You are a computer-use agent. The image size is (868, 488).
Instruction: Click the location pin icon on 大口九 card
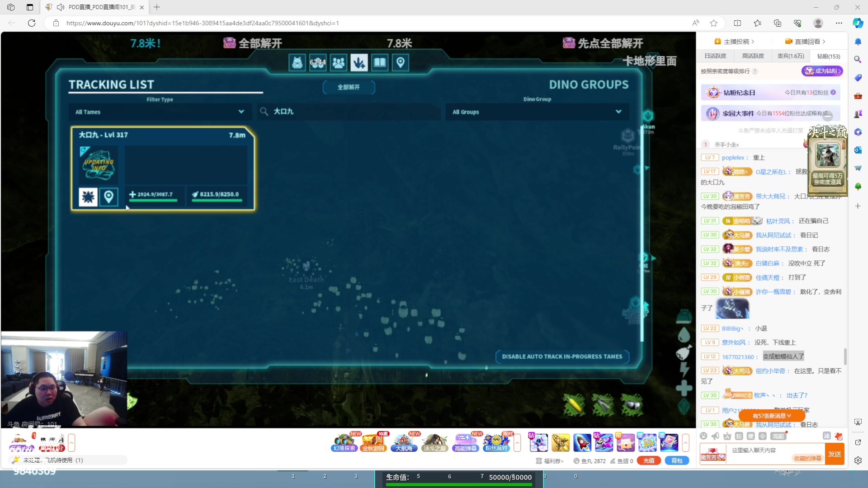pyautogui.click(x=108, y=197)
